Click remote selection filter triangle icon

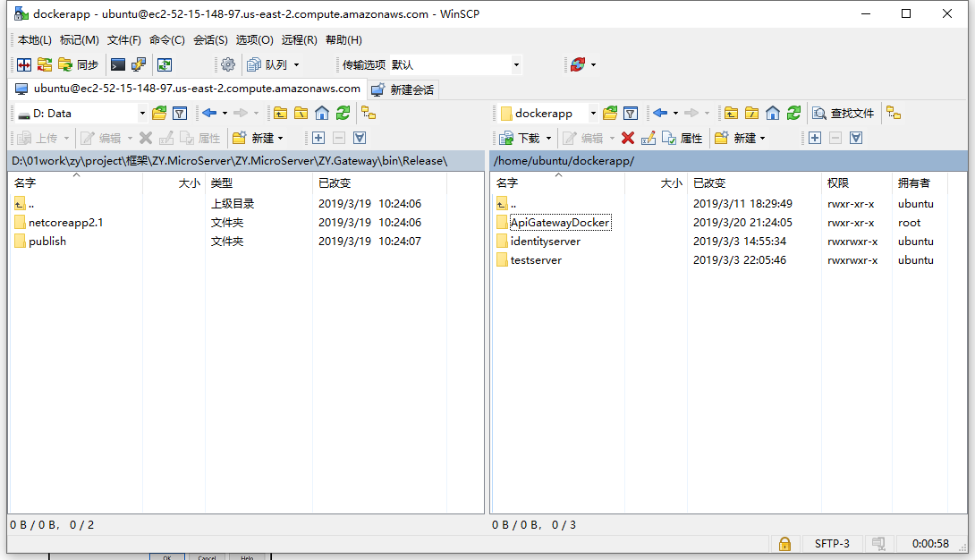click(x=856, y=138)
